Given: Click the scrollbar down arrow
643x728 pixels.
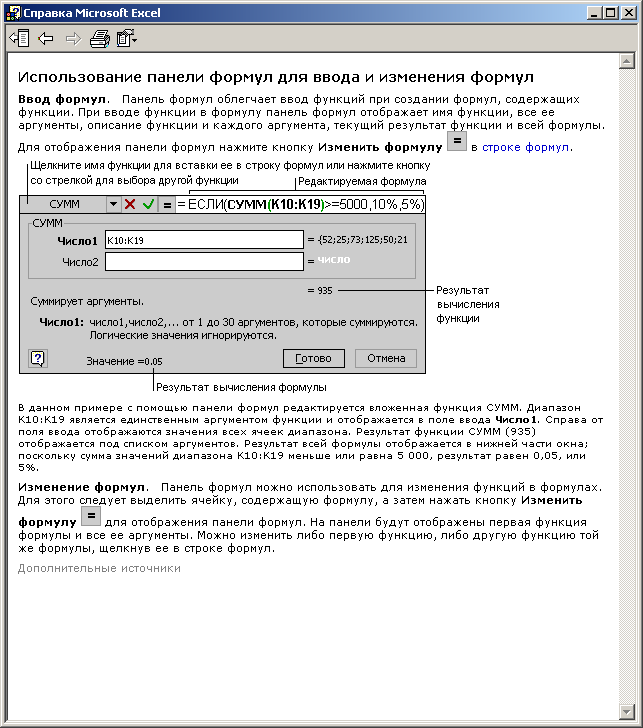Looking at the screenshot, I should (x=627, y=711).
